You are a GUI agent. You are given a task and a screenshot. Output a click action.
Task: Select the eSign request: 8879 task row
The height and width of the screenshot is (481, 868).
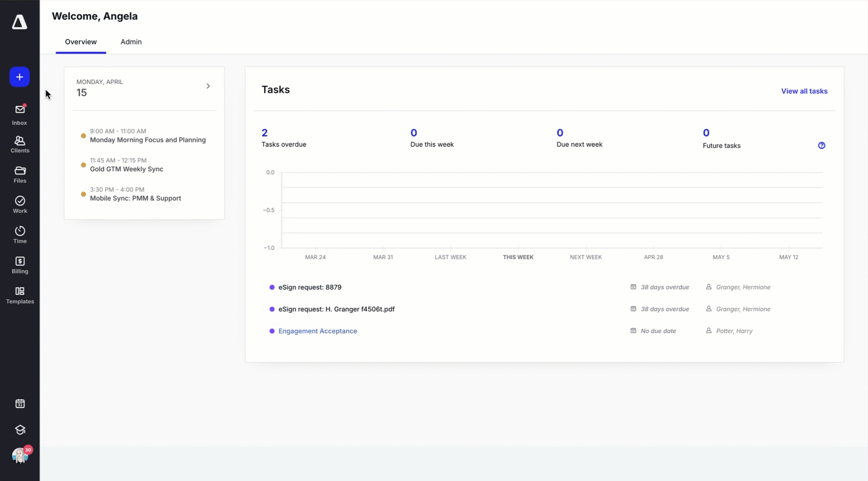coord(310,287)
